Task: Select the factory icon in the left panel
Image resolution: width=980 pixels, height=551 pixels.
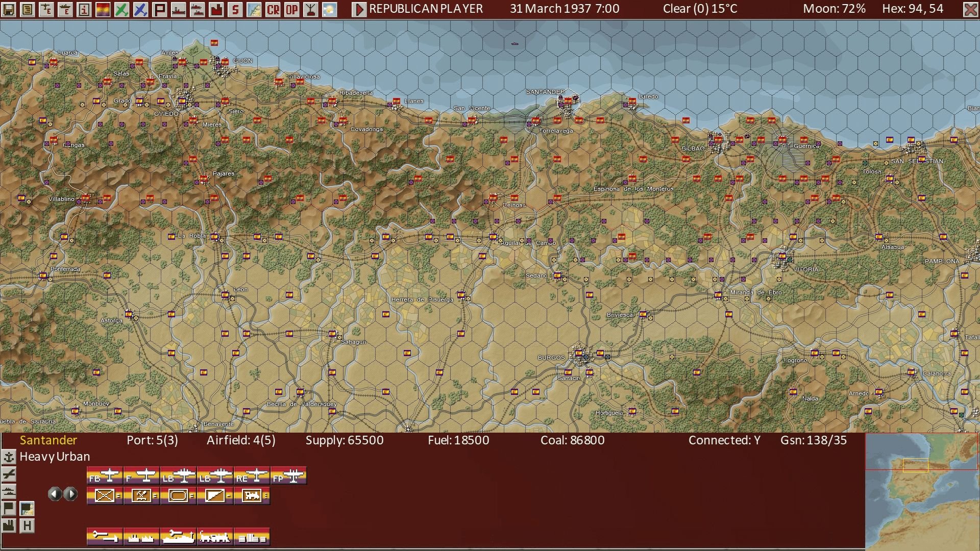Action: coord(9,525)
